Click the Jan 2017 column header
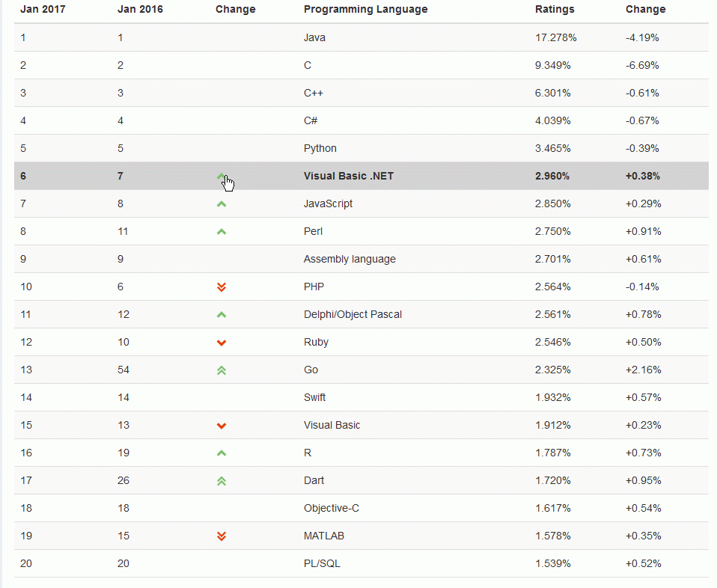 43,10
